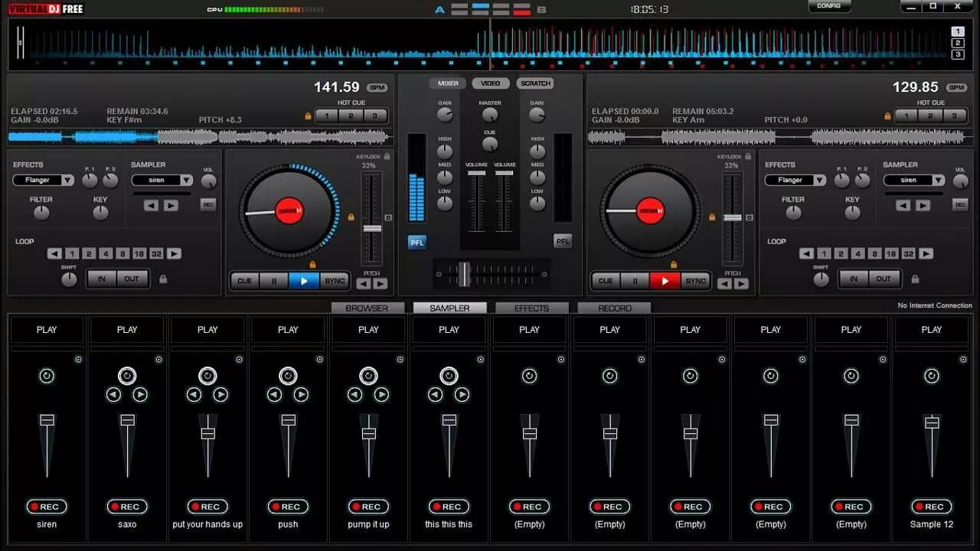Viewport: 980px width, 551px height.
Task: Click the siren sample volume fader
Action: [47, 419]
